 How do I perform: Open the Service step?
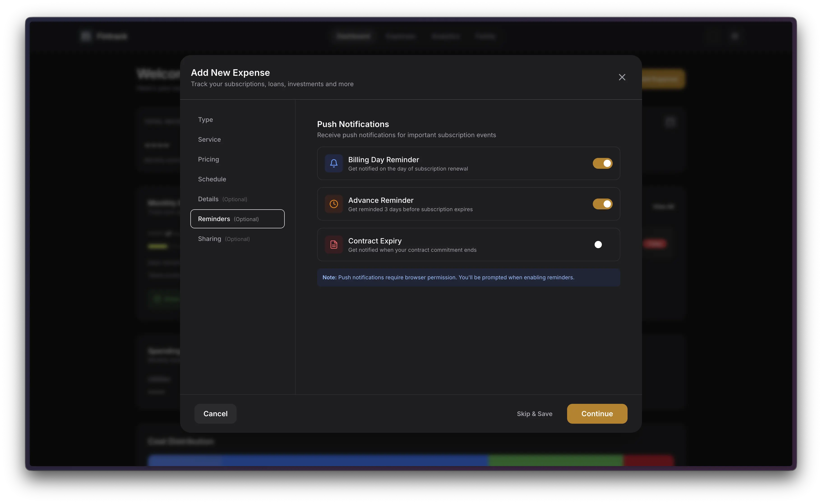pyautogui.click(x=237, y=139)
